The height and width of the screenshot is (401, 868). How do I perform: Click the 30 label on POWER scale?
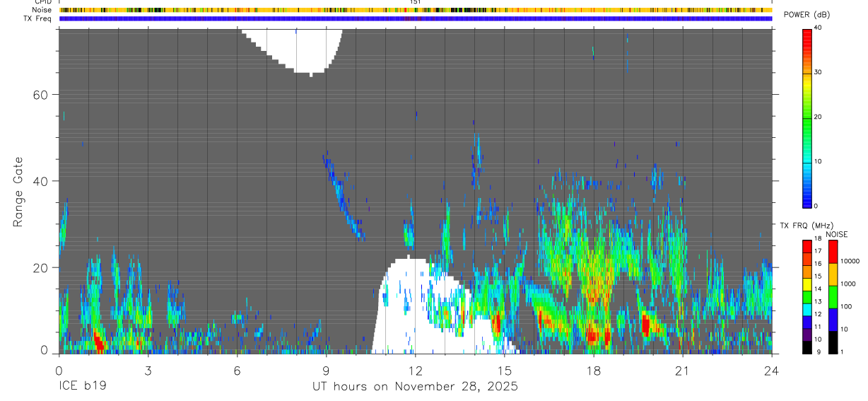pyautogui.click(x=819, y=72)
